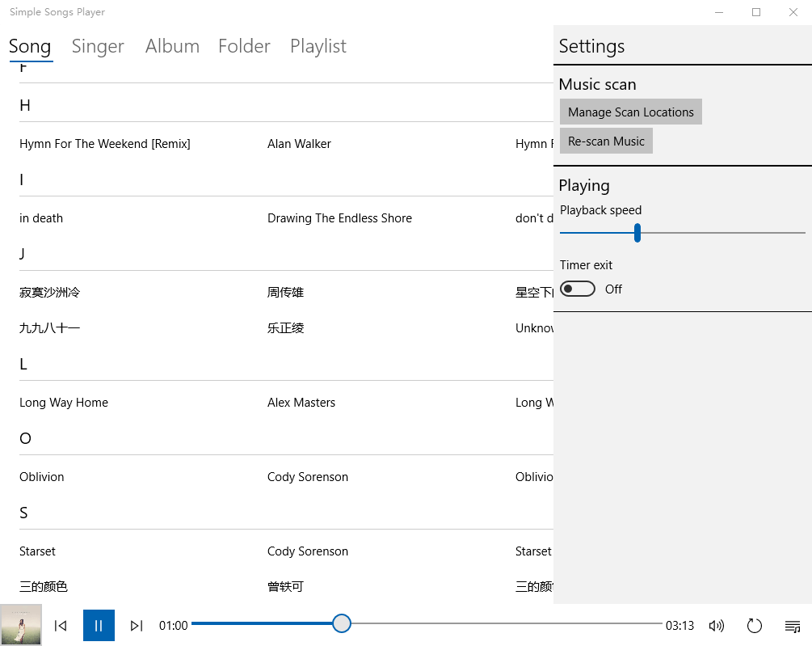Pause the current song
The image size is (812, 646).
point(99,625)
